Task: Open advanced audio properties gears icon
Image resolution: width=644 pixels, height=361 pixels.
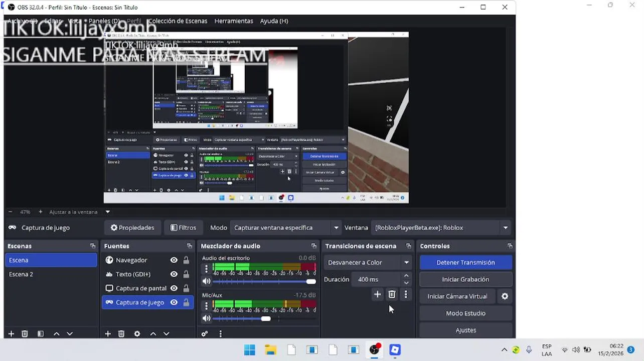Action: click(205, 334)
